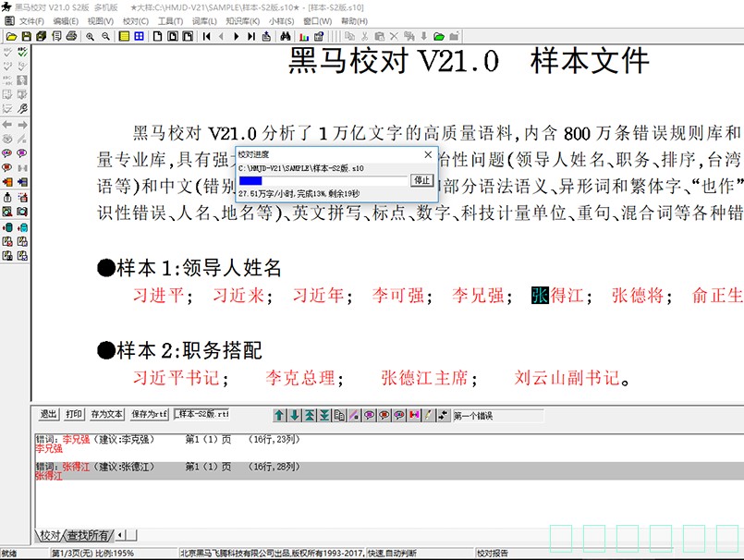Image resolution: width=744 pixels, height=560 pixels.
Task: Click the green open-folder icon at toolbar right
Action: [439, 37]
